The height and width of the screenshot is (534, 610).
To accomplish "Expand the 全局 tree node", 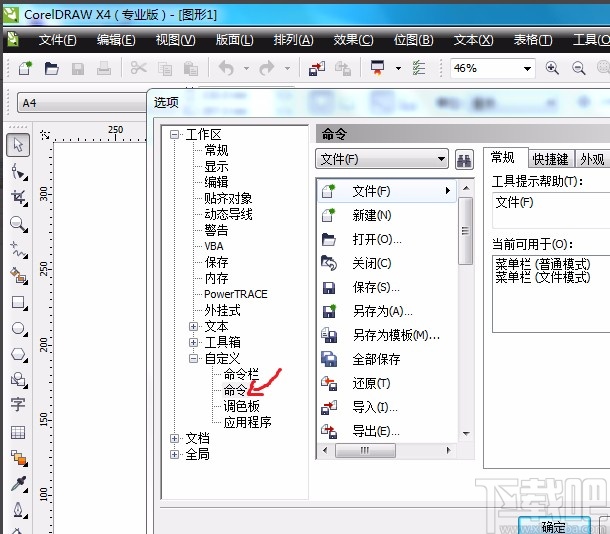I will (x=174, y=454).
